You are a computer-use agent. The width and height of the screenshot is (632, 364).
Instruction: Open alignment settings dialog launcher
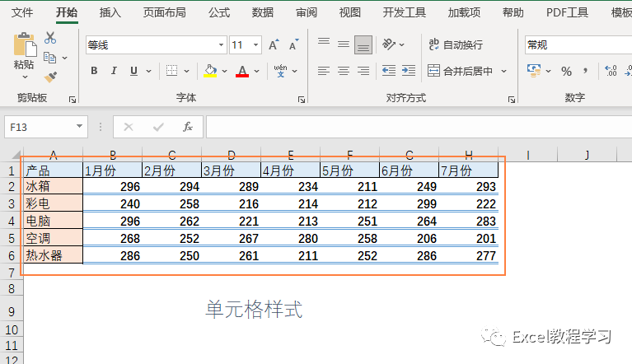click(x=512, y=100)
